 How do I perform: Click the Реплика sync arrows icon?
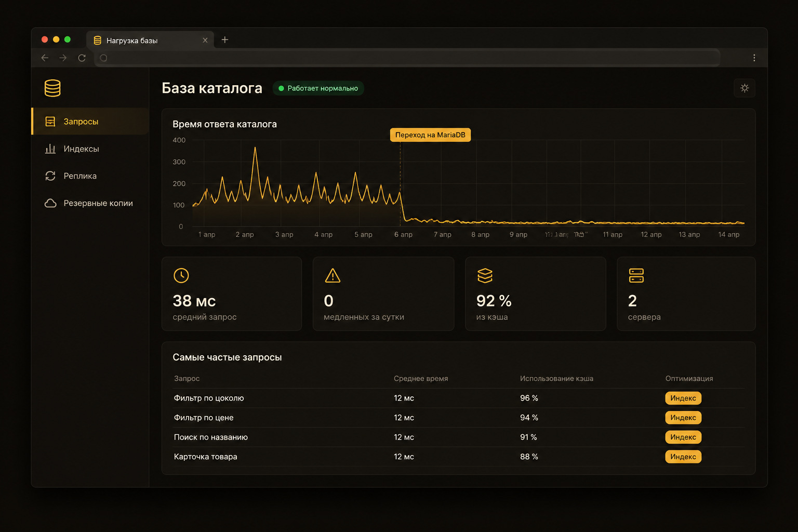point(50,176)
